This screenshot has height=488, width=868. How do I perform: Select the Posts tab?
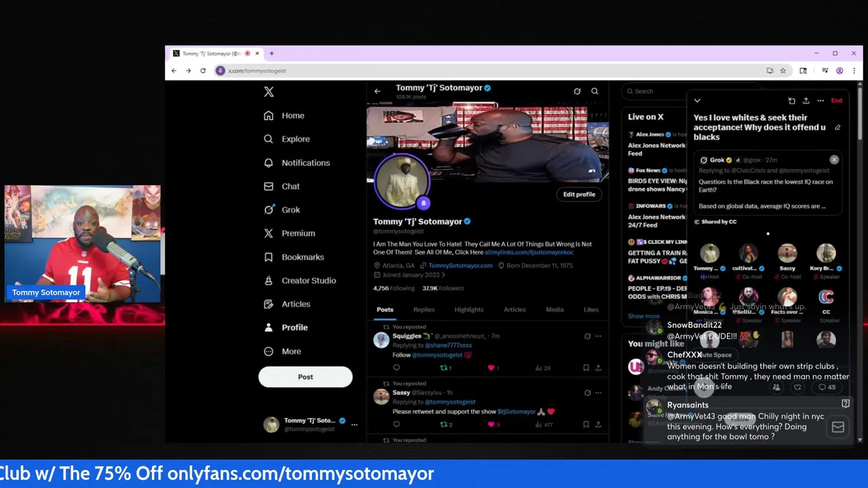(x=384, y=310)
